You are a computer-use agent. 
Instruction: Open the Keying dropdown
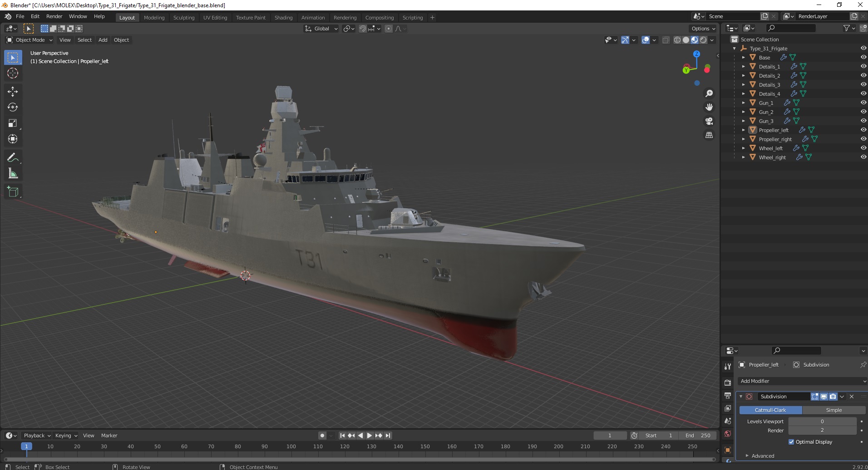click(66, 436)
